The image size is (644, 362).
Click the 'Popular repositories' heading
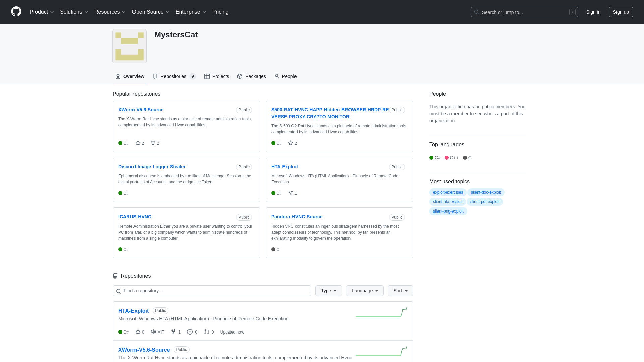point(137,94)
